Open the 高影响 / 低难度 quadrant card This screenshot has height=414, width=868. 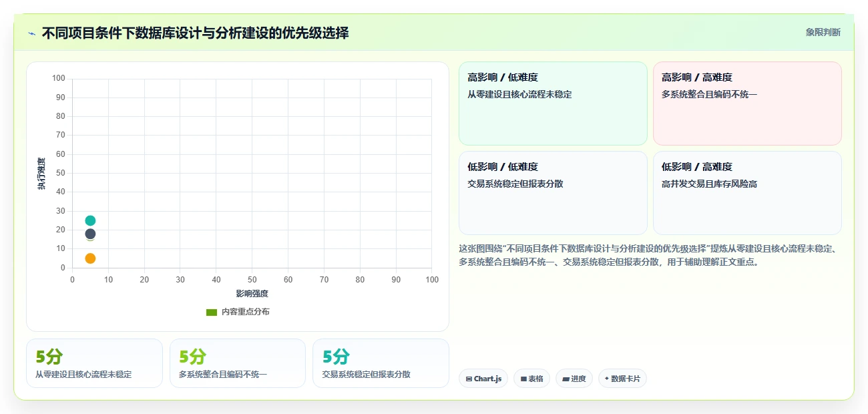coord(553,103)
